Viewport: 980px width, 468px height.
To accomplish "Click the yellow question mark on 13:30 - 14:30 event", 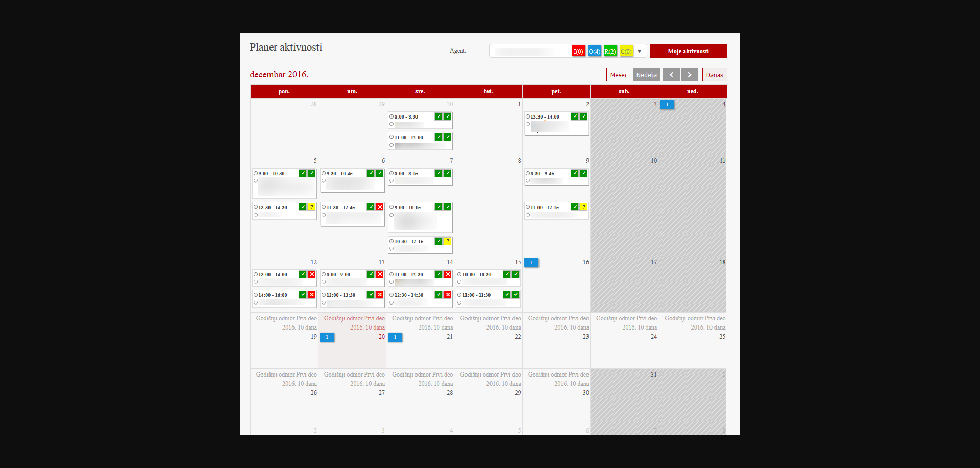I will 311,207.
